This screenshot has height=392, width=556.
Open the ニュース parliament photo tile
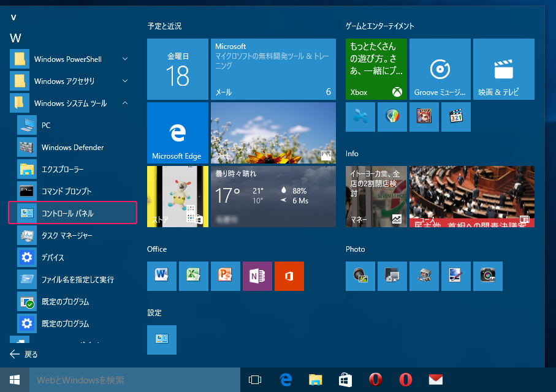[472, 197]
